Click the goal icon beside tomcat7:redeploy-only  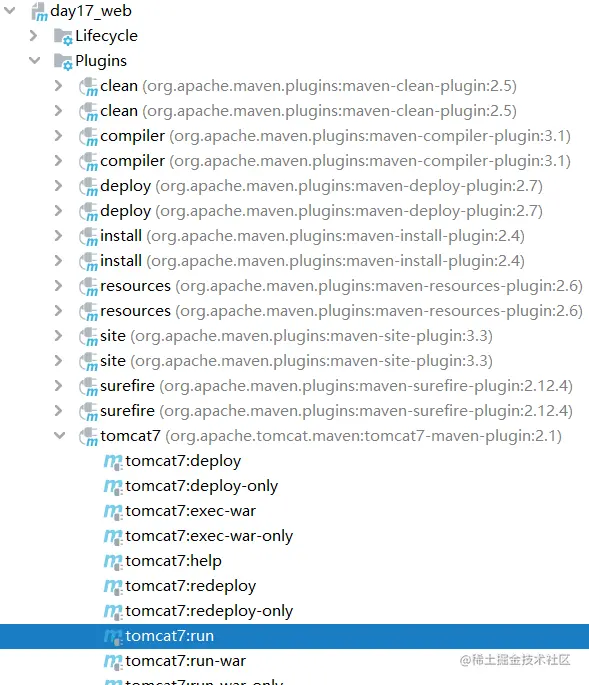[113, 611]
